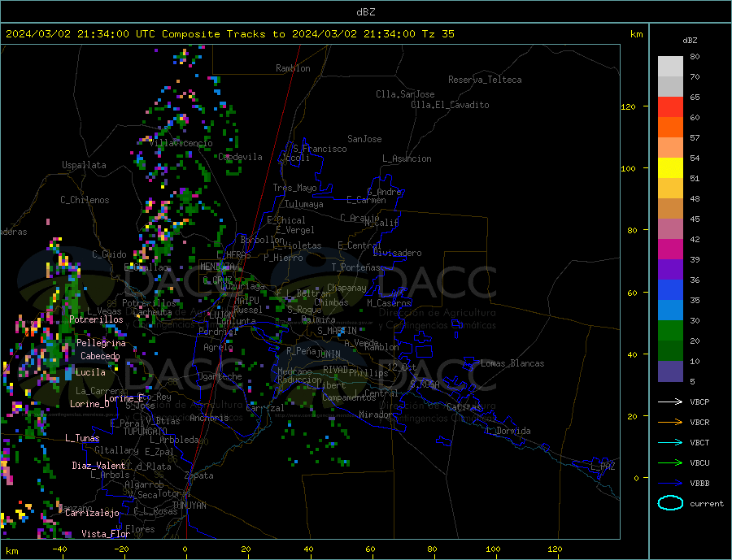Click the 'Reserva_Telteca' map label
This screenshot has width=732, height=560.
485,80
